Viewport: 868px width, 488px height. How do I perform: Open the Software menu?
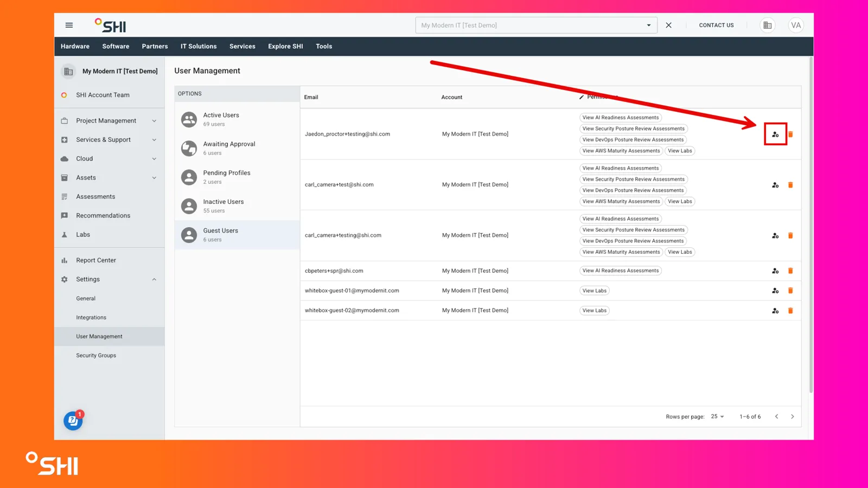[116, 47]
